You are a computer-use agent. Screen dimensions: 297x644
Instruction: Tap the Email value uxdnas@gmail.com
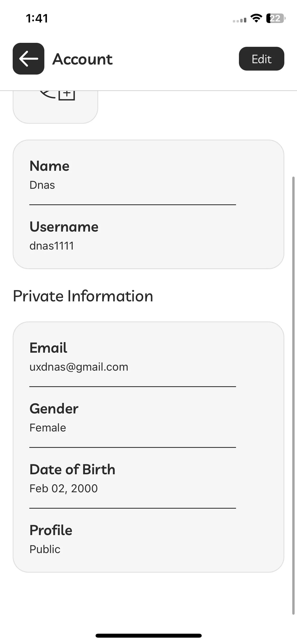coord(79,367)
